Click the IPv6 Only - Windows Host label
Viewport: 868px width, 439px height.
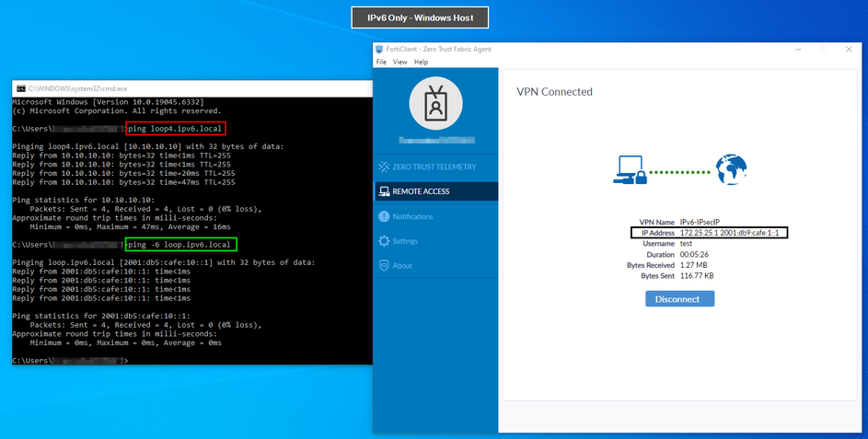tap(420, 17)
